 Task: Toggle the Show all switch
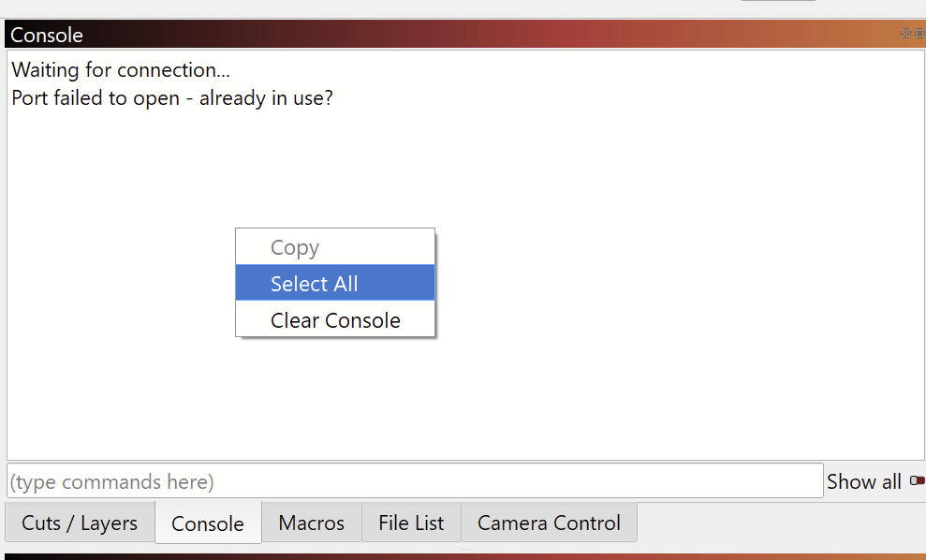tap(918, 480)
